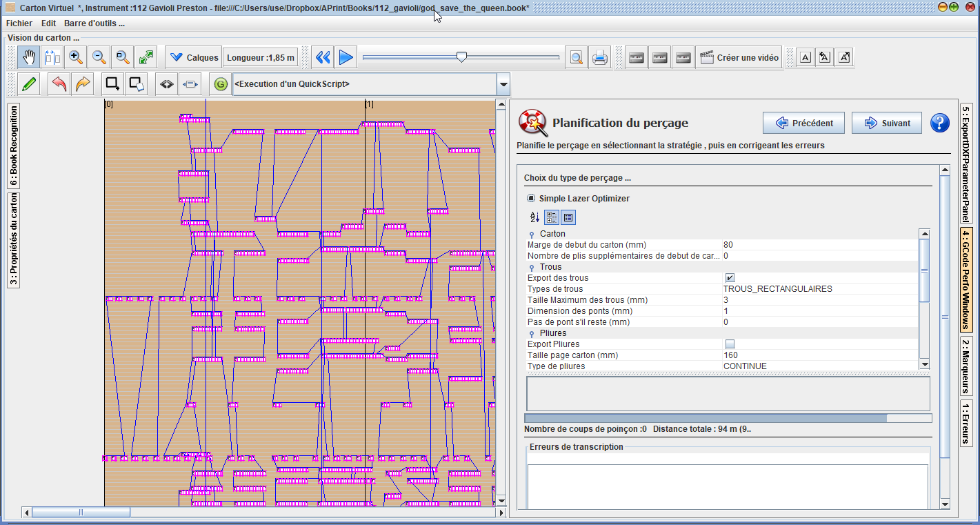Click the blue help question mark
This screenshot has width=980, height=525.
[x=940, y=123]
